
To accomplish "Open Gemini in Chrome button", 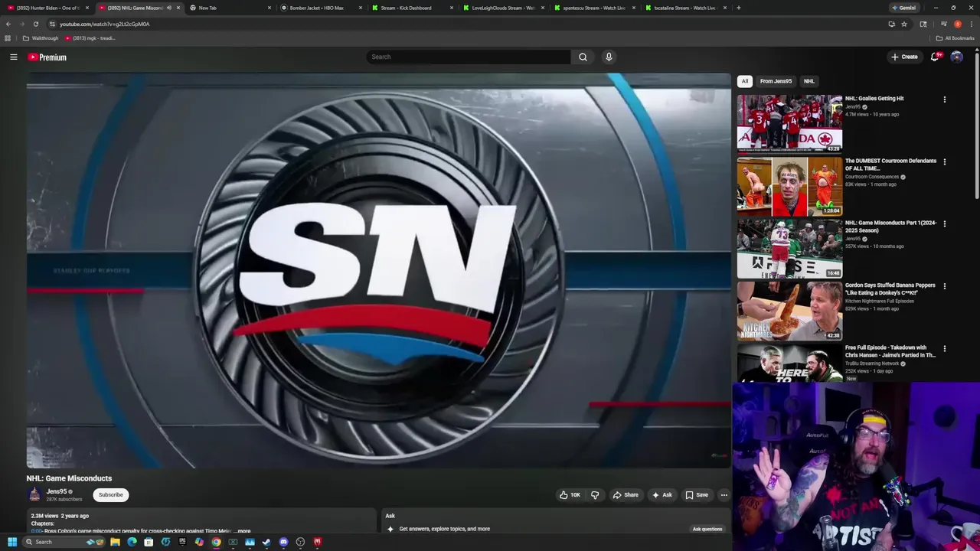I will 903,8.
